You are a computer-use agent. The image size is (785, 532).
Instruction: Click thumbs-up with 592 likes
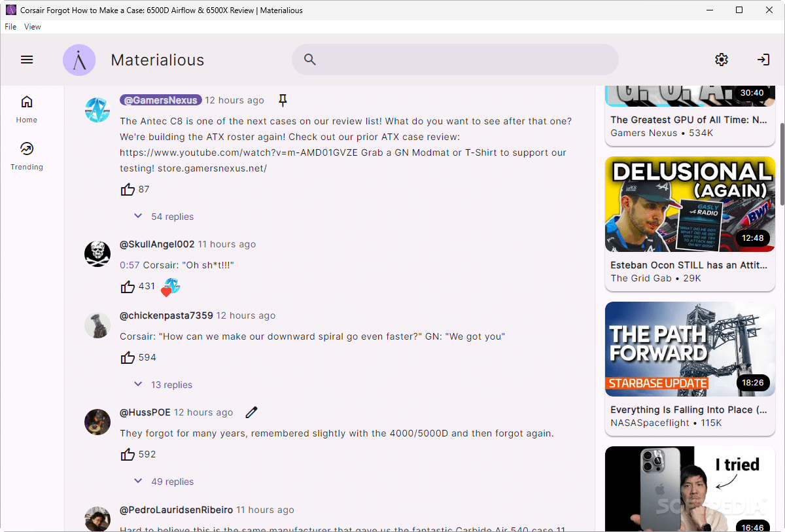(128, 454)
